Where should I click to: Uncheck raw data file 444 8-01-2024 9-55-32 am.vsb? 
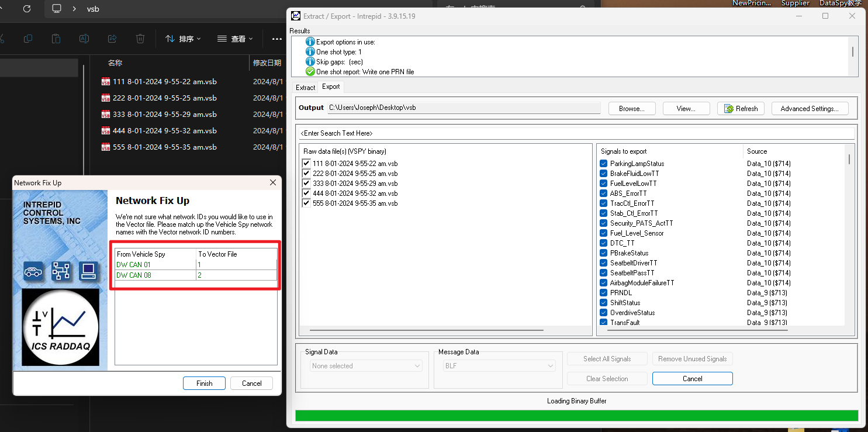pyautogui.click(x=306, y=193)
